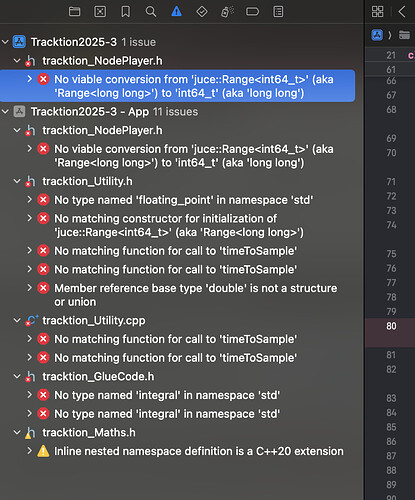Select second 'timeToSample' error in tracktion_Utility.h
415x500 pixels.
click(175, 269)
